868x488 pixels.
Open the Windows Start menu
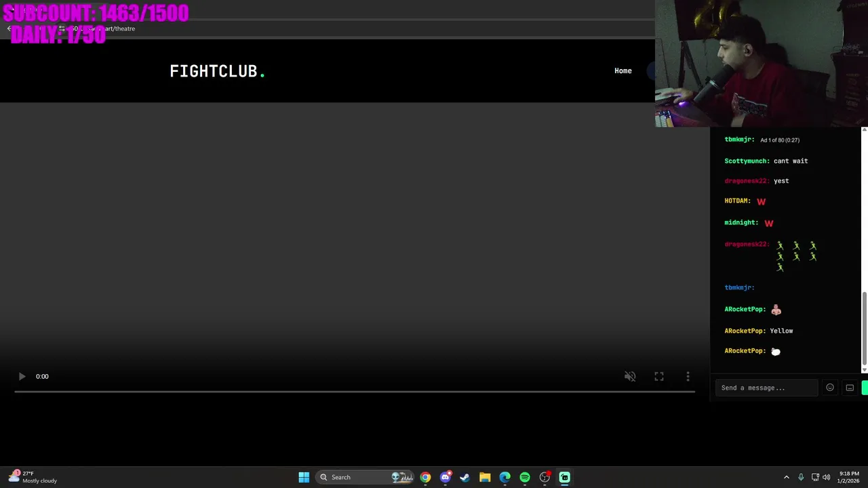click(304, 477)
